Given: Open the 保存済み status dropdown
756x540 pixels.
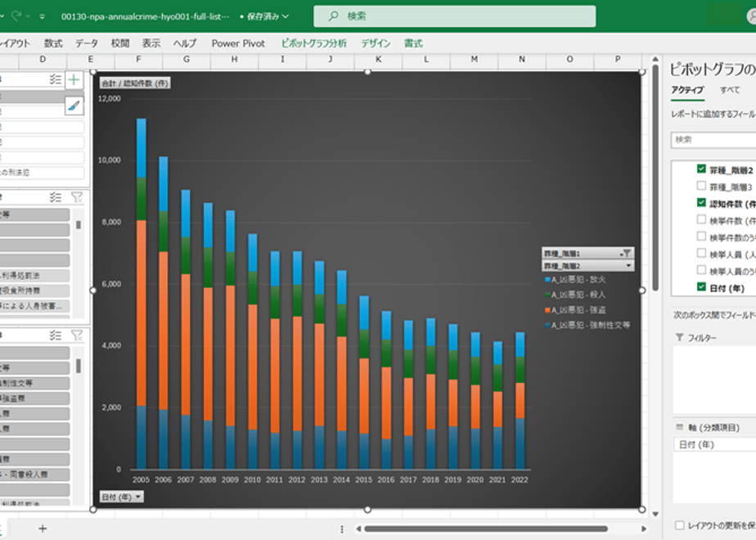Looking at the screenshot, I should tap(268, 16).
